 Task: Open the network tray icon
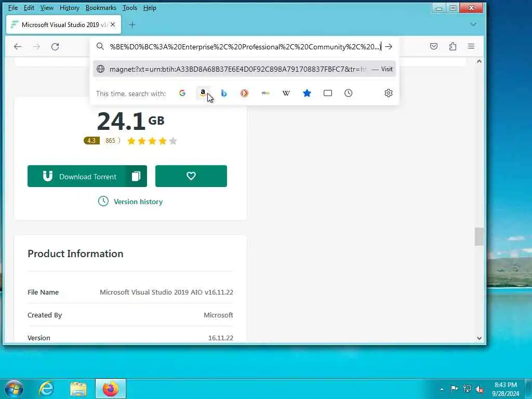point(467,389)
